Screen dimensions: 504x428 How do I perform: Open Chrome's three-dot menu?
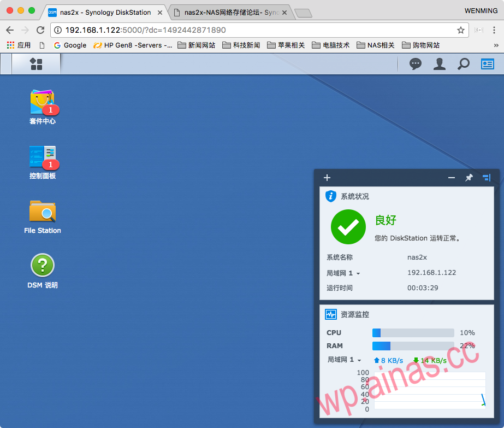pyautogui.click(x=494, y=30)
